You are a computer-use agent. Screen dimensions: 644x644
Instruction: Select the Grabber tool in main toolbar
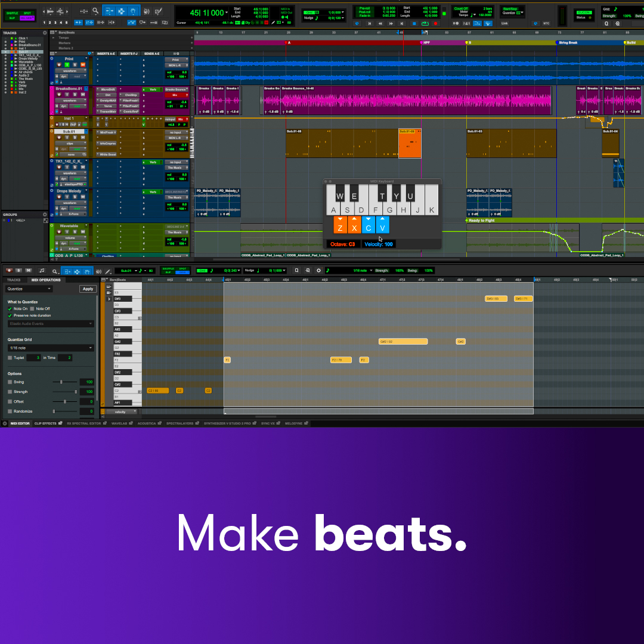pos(133,11)
